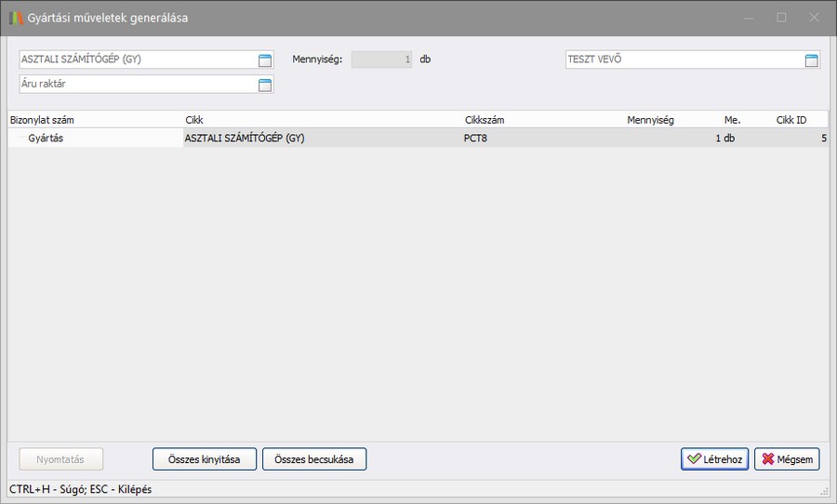
Task: Minimize the Gyártási műveletek generálása window
Action: pyautogui.click(x=749, y=18)
